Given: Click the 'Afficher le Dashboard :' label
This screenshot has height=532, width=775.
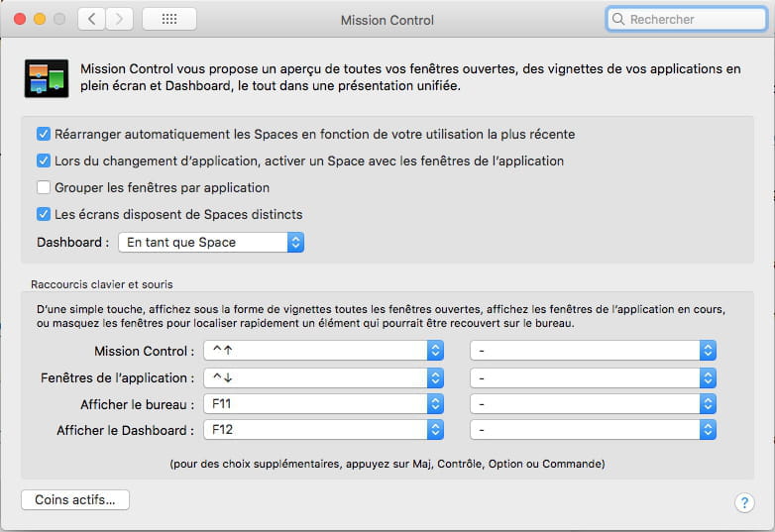Looking at the screenshot, I should [x=126, y=430].
